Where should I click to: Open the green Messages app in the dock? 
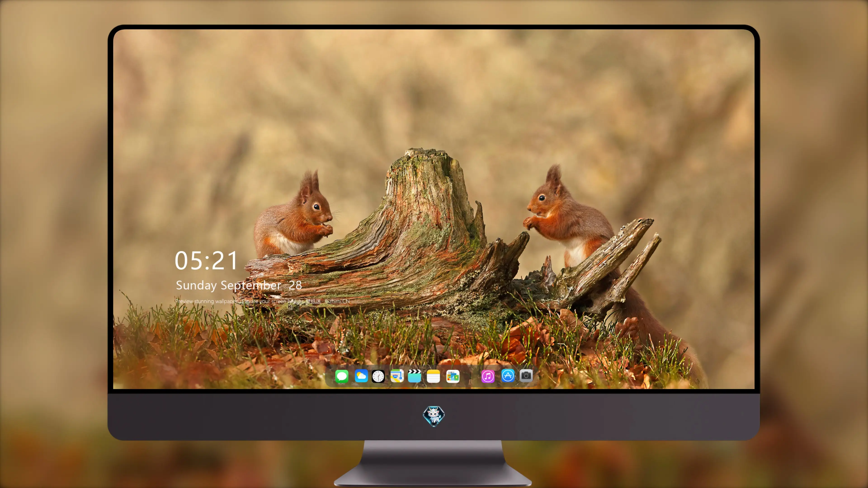(342, 376)
